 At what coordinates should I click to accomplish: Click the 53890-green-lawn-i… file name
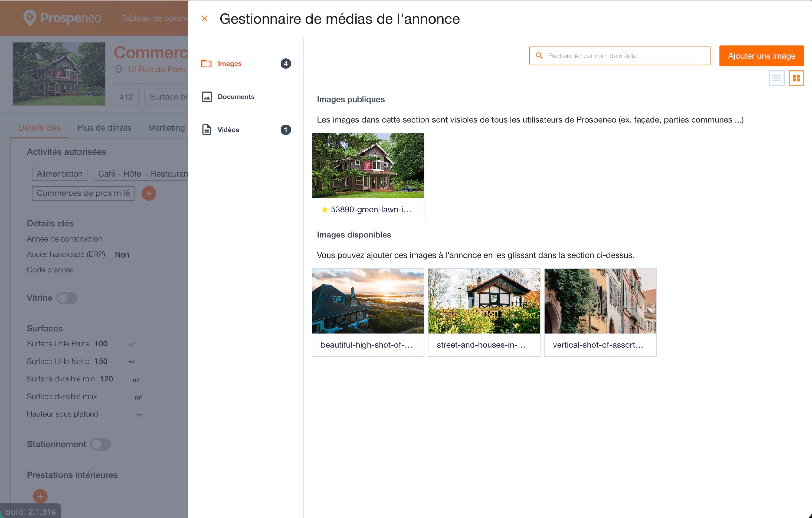point(371,210)
